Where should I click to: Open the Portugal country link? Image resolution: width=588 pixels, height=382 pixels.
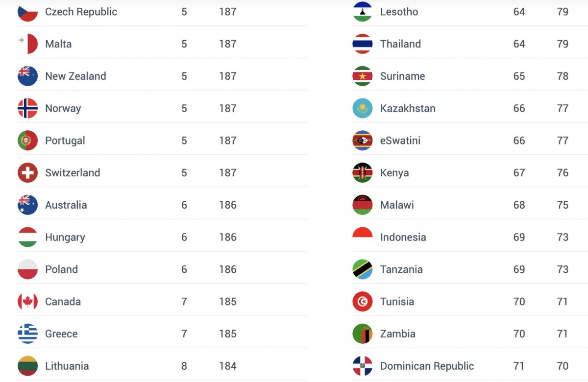(x=65, y=141)
